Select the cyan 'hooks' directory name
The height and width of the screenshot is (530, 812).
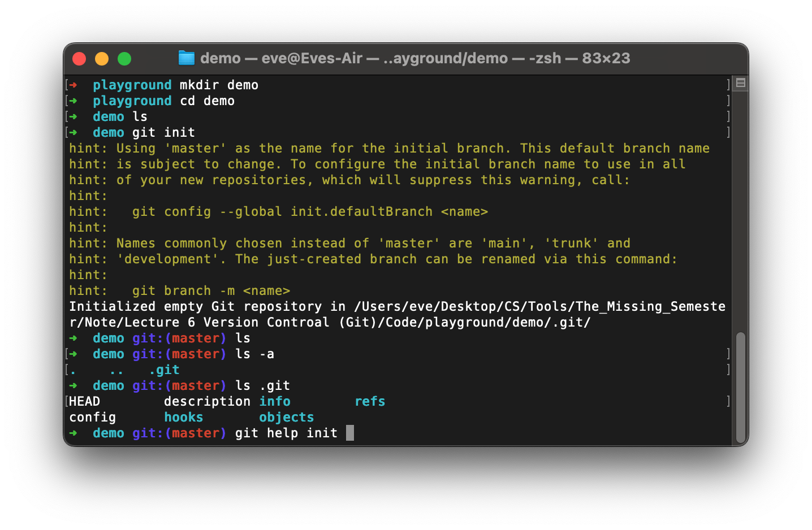[183, 417]
